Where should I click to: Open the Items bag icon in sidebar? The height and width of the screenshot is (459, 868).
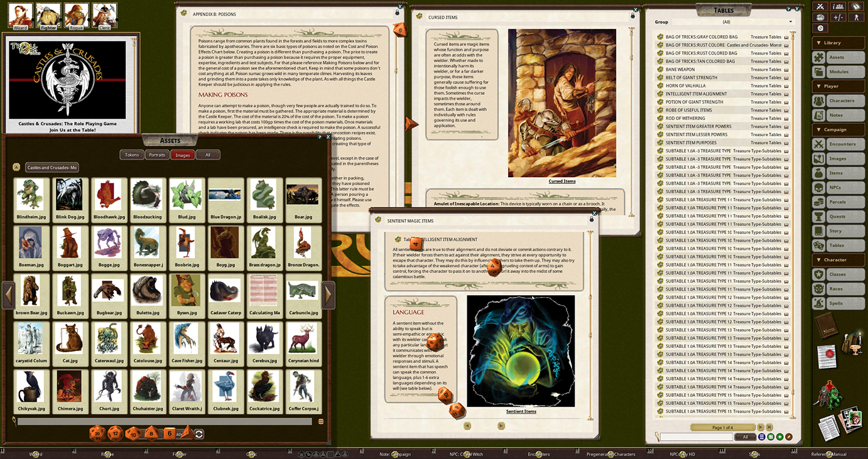point(818,173)
